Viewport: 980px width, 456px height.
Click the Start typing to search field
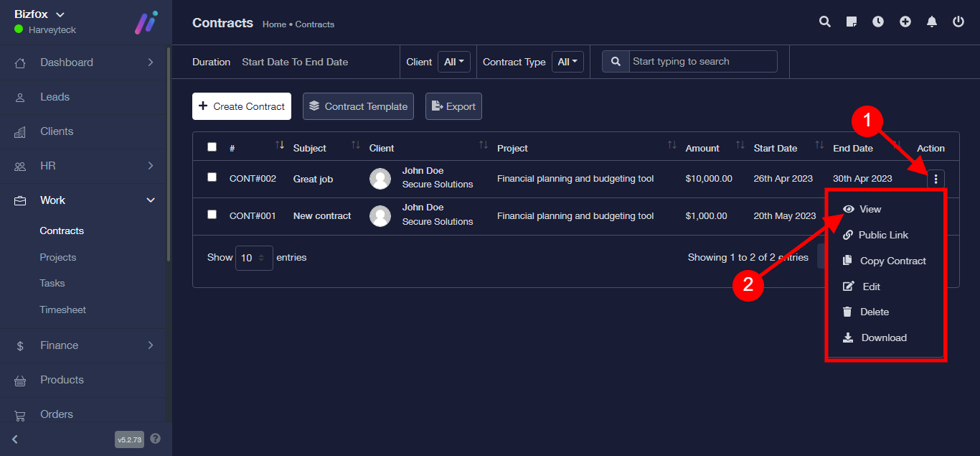point(702,62)
